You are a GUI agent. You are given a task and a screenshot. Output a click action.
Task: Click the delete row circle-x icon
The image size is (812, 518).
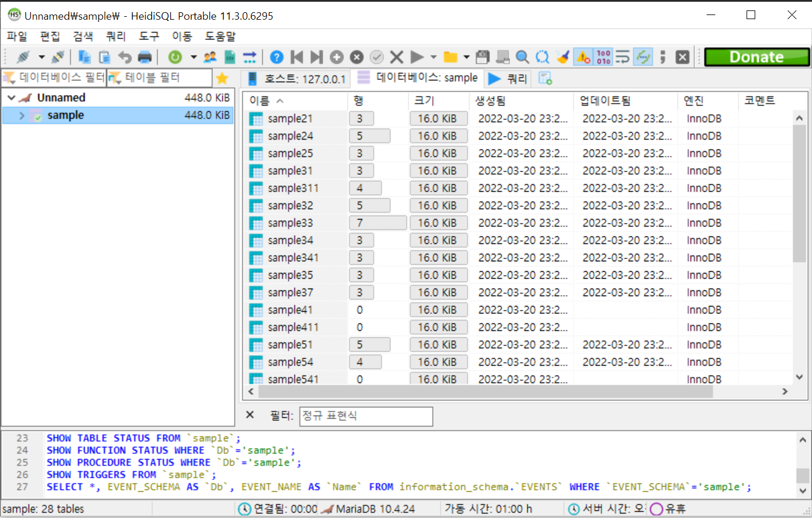tap(357, 57)
